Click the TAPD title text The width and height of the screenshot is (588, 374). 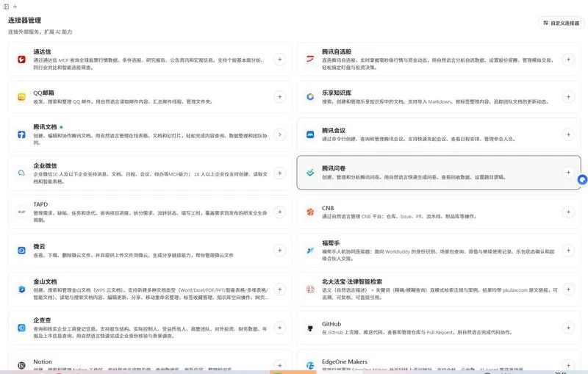(x=40, y=204)
